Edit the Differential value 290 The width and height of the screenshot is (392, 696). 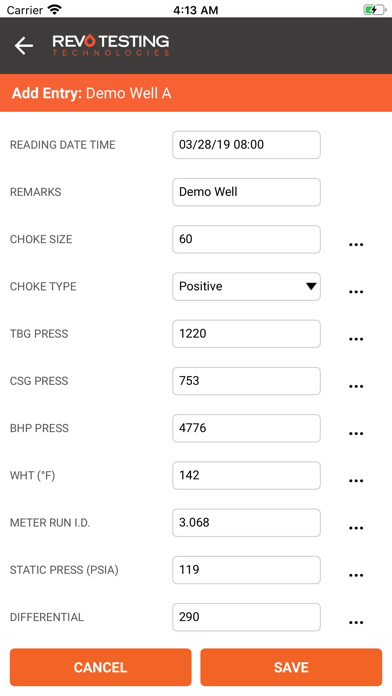246,617
